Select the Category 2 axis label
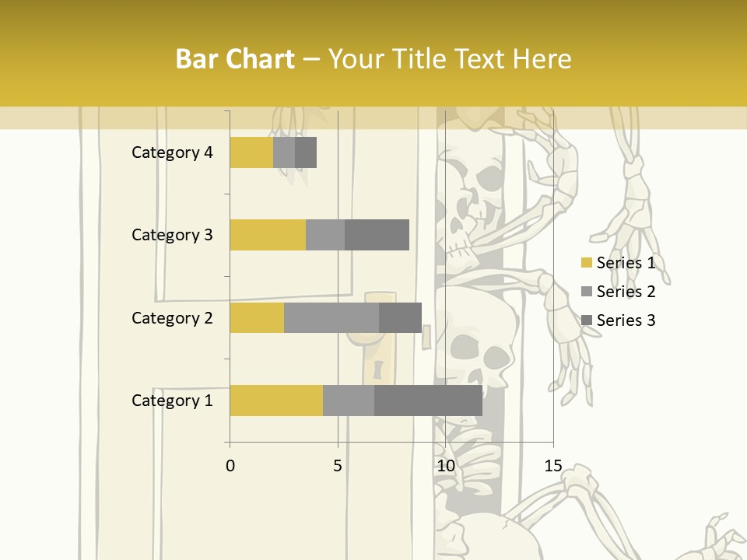Viewport: 747px width, 560px height. pyautogui.click(x=172, y=317)
